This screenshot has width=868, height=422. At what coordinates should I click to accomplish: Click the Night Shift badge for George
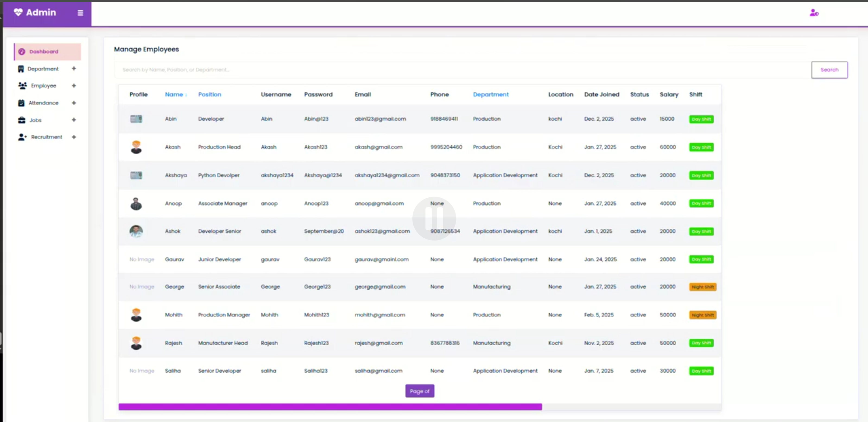pos(702,287)
